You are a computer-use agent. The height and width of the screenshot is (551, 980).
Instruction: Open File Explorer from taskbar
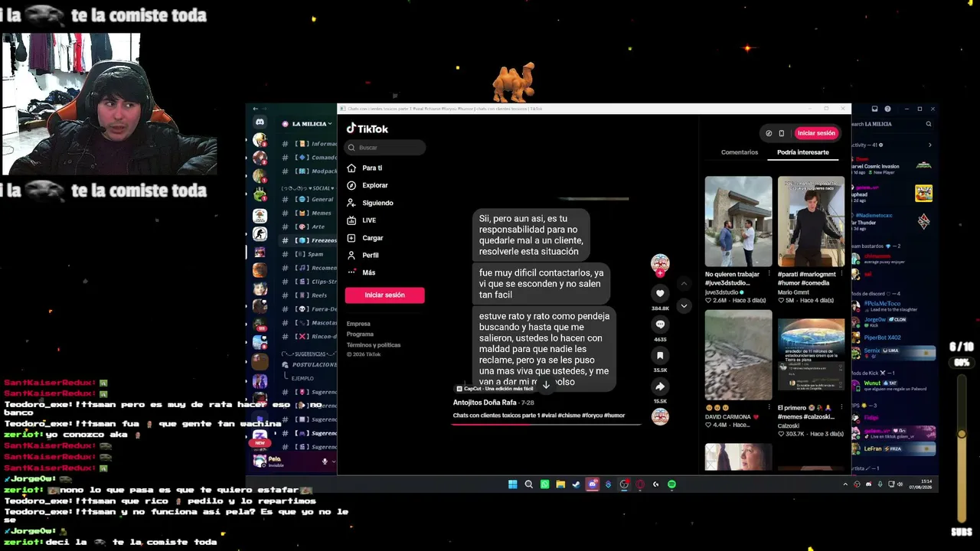[560, 484]
